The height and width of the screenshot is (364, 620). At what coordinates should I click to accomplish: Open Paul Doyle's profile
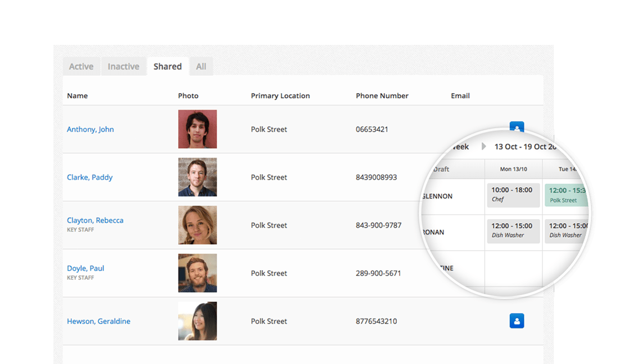coord(85,268)
